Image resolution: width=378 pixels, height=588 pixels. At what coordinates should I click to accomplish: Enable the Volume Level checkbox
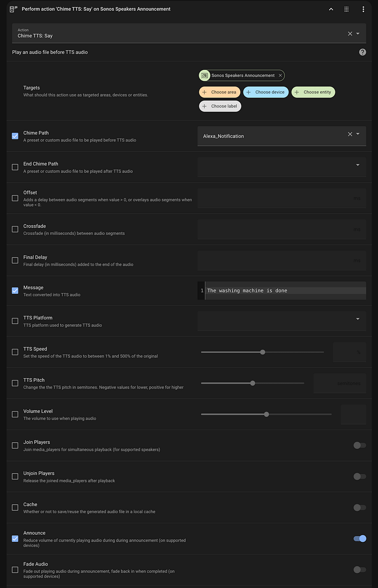pos(15,414)
